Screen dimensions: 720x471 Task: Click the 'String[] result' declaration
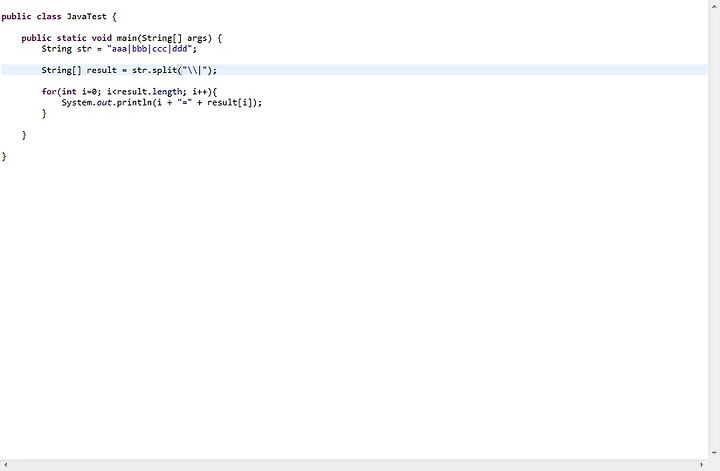[x=79, y=70]
